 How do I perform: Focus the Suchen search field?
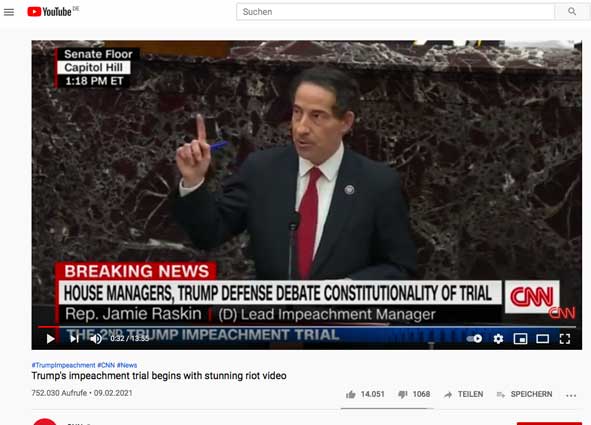pyautogui.click(x=396, y=12)
